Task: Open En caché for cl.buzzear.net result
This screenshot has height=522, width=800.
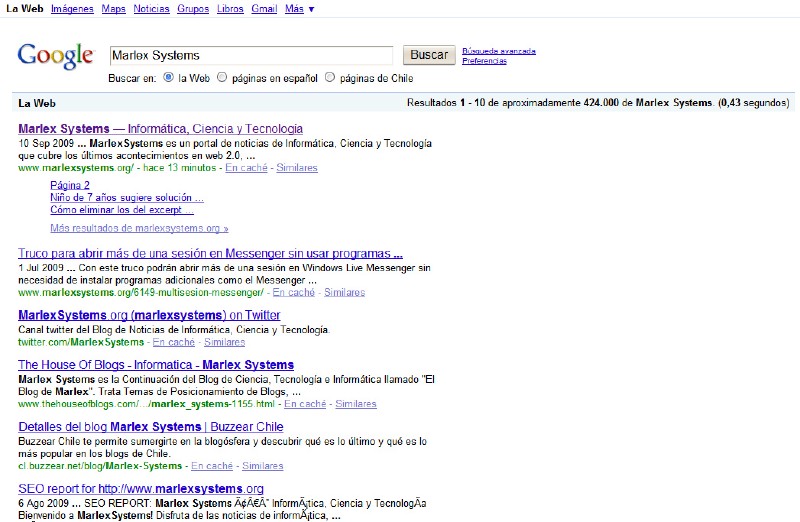Action: coord(212,466)
